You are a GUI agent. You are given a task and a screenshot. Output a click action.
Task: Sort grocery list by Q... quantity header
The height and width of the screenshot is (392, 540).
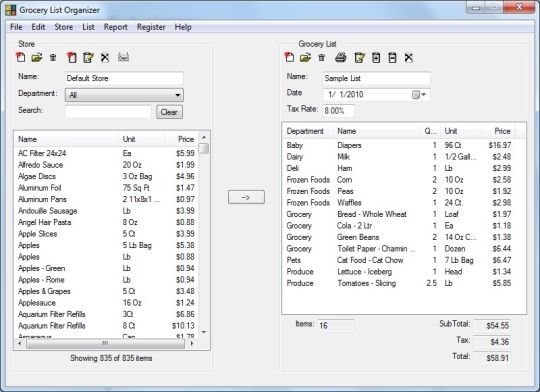point(430,131)
